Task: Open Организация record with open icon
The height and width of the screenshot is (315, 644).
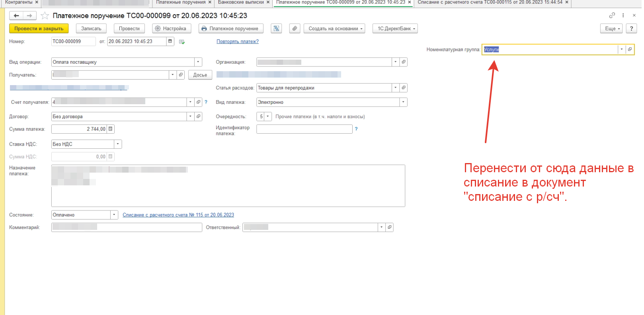Action: (x=404, y=62)
